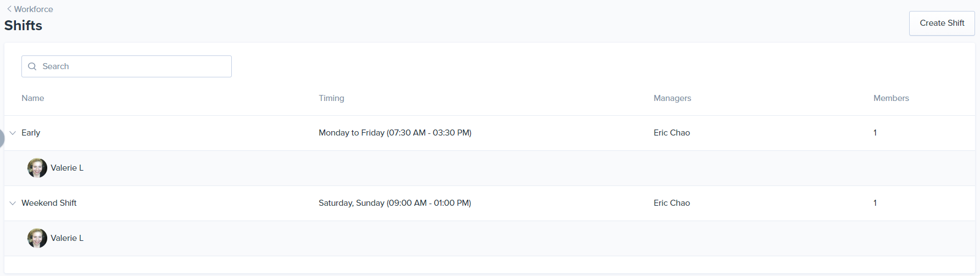Screen dimensions: 980x276
Task: Click the Managers column header
Action: click(x=672, y=98)
